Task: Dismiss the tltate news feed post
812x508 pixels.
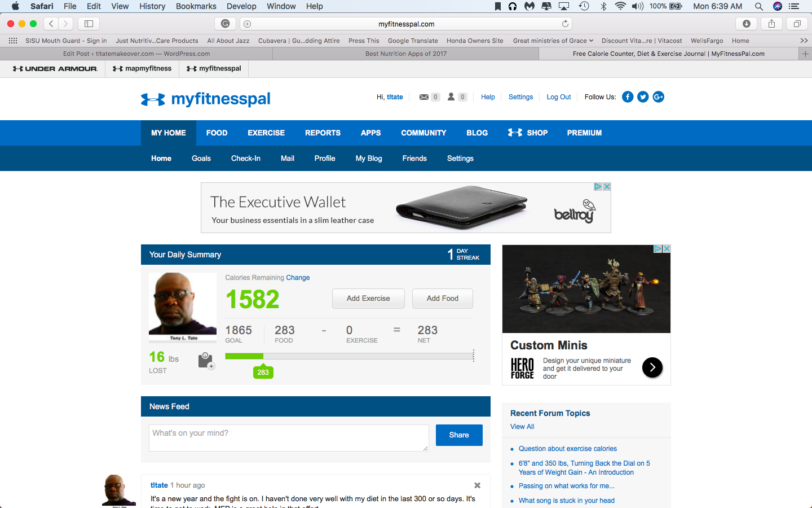Action: click(x=477, y=485)
